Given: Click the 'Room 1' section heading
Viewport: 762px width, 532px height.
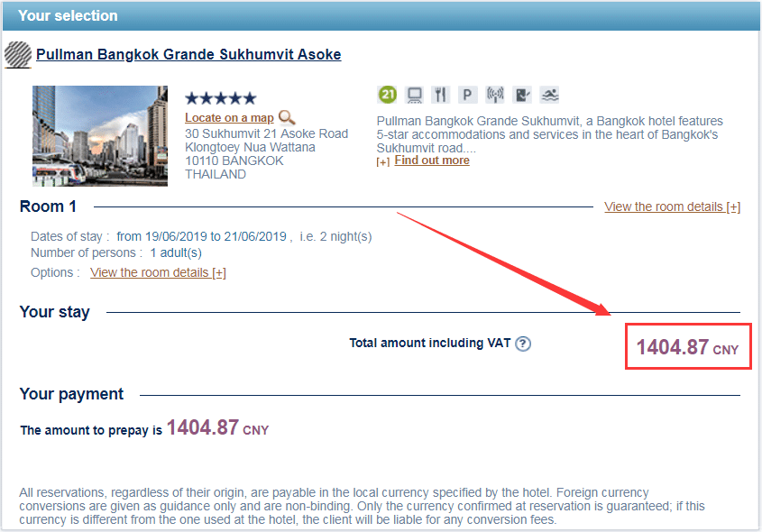Looking at the screenshot, I should [48, 206].
